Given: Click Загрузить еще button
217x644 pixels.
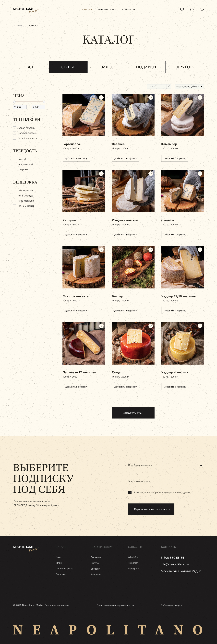Looking at the screenshot, I should tap(133, 413).
